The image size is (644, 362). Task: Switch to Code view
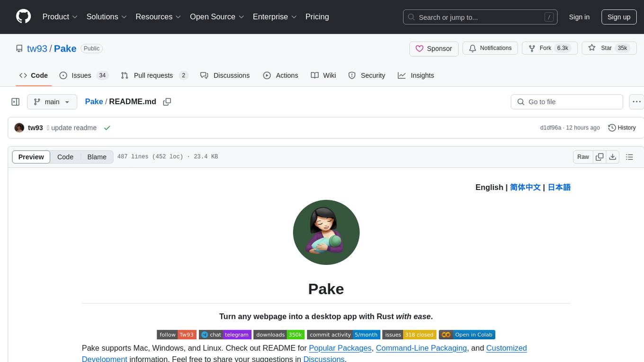[65, 157]
